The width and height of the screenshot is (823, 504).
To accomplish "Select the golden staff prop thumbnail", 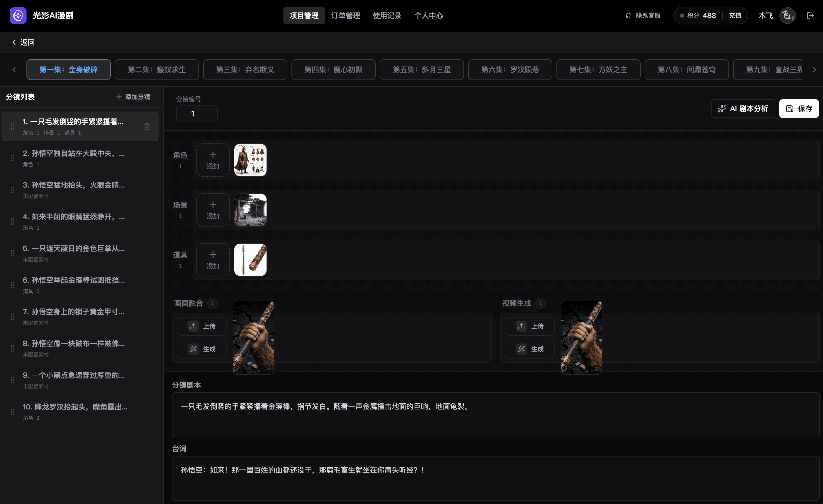I will pyautogui.click(x=250, y=260).
